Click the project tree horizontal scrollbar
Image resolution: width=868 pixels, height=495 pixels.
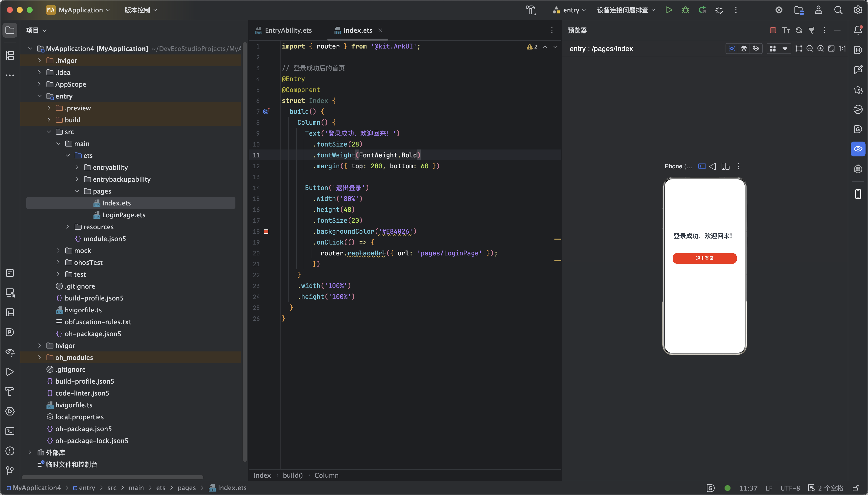coord(113,477)
